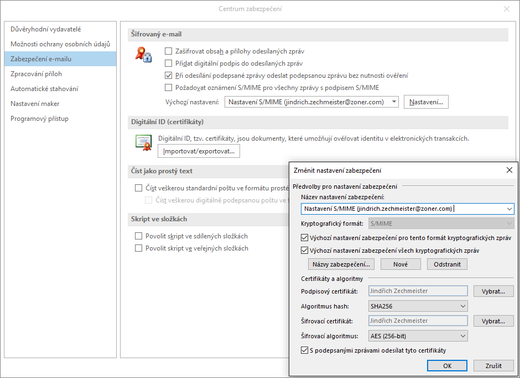Select Zpracování příloh in sidebar
Screen dimensions: 520x378
(36, 74)
